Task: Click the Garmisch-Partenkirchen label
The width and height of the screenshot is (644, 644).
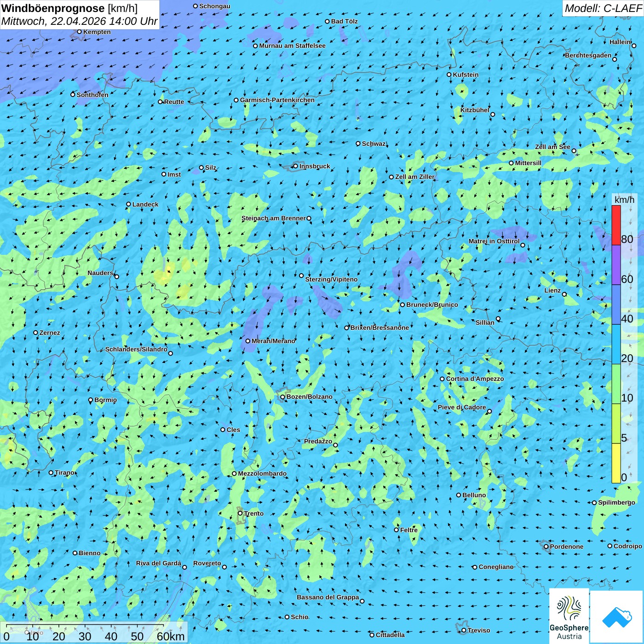Action: [277, 100]
